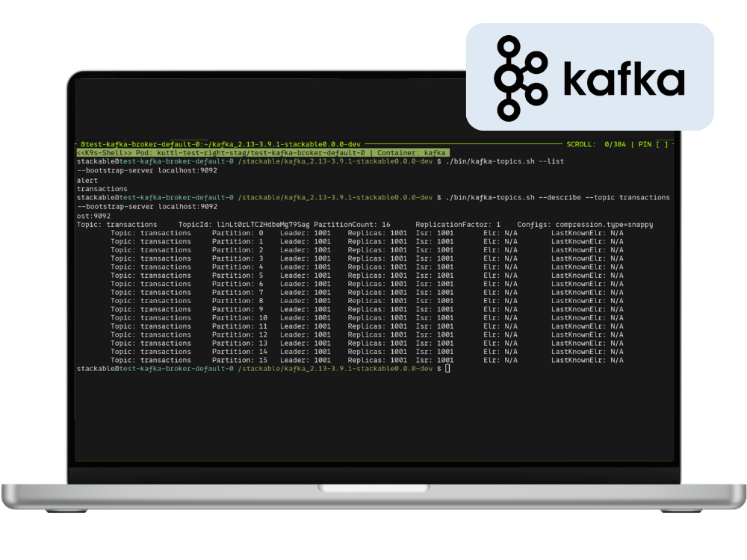Click the 'ost:9092' output line
Viewport: 747px width, 560px height.
pos(93,216)
